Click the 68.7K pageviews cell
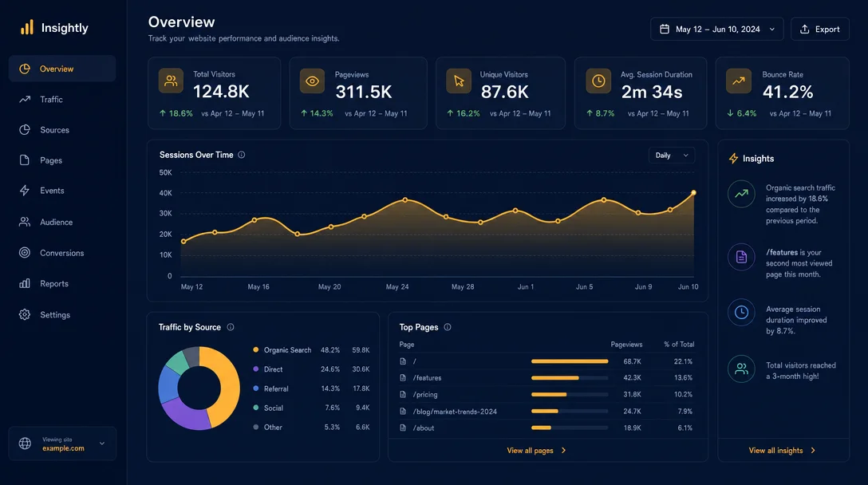The height and width of the screenshot is (485, 868). coord(632,361)
